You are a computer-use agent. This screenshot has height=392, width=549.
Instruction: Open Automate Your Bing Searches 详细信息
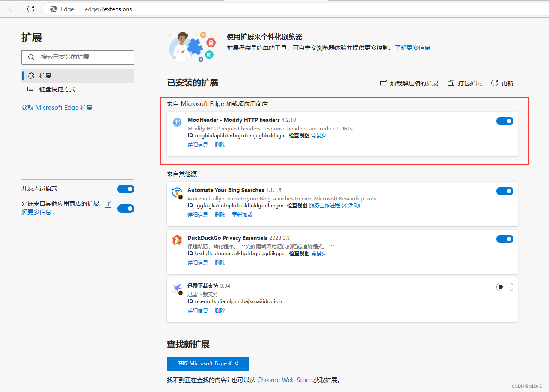(198, 215)
